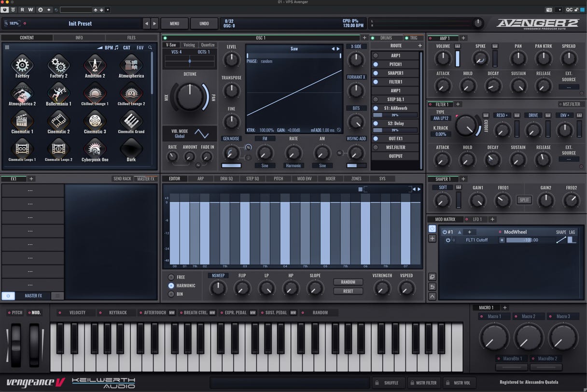Image resolution: width=587 pixels, height=392 pixels.
Task: Switch to the FILES tab
Action: (x=131, y=38)
